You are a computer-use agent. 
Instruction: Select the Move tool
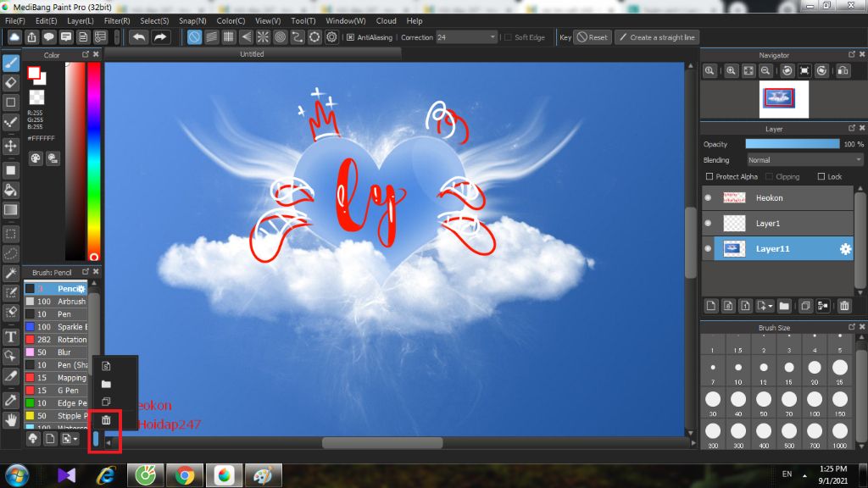click(10, 146)
